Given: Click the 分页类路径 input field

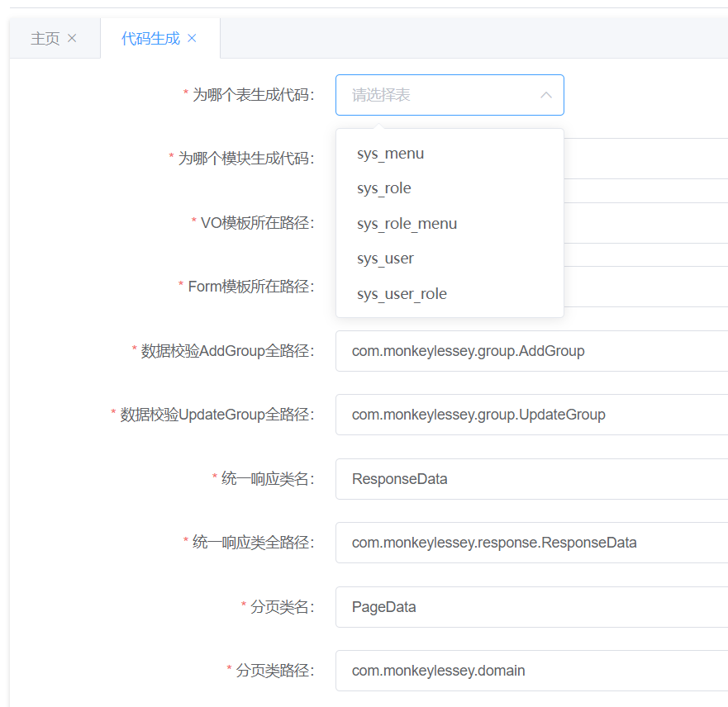Looking at the screenshot, I should point(531,671).
